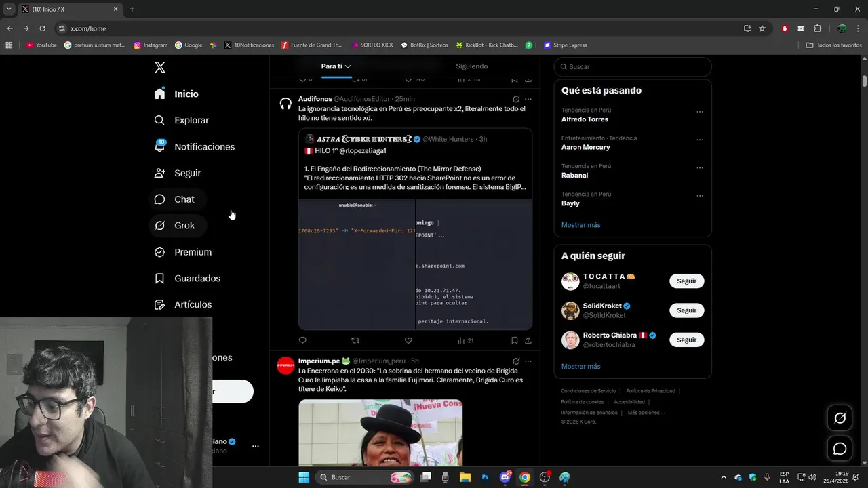The image size is (868, 488).
Task: Follow TOCATTA account
Action: [x=686, y=281]
